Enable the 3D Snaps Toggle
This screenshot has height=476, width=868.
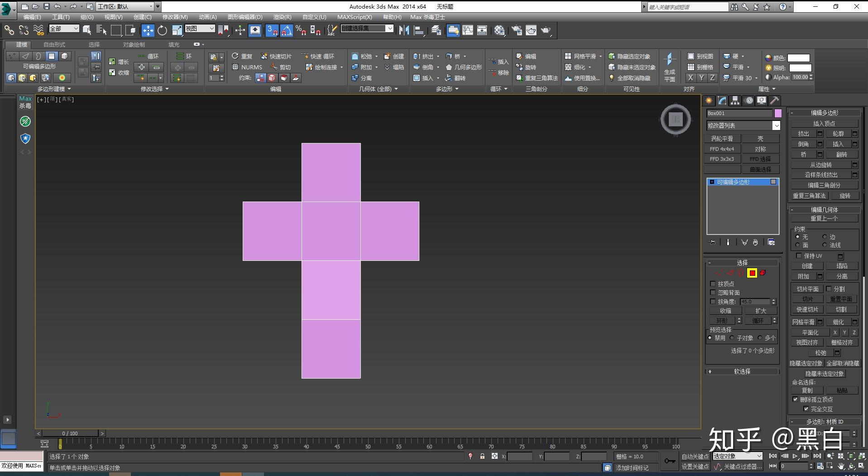[272, 30]
